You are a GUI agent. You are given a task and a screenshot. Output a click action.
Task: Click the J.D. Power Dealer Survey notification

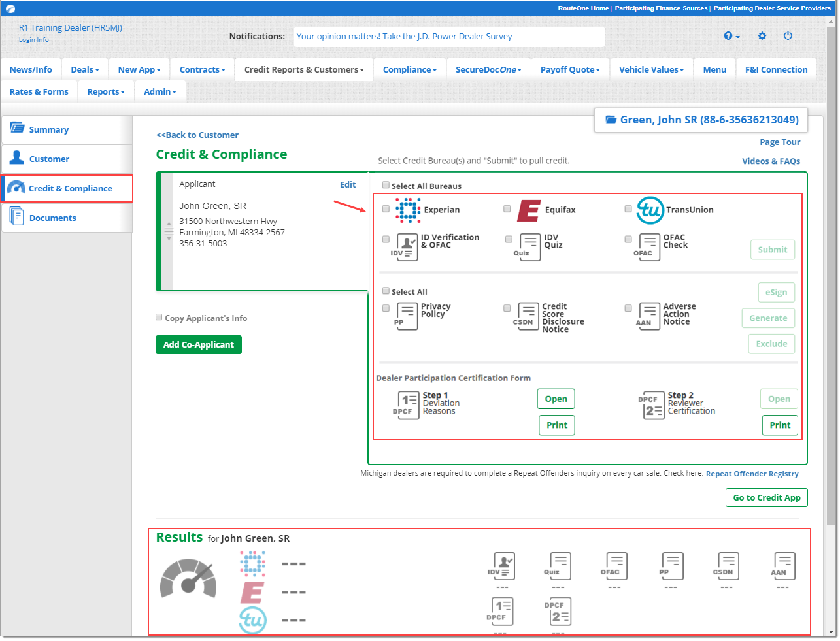point(405,36)
